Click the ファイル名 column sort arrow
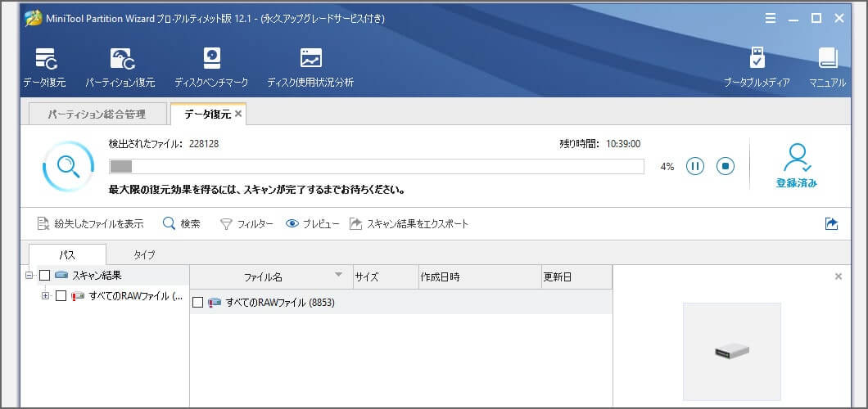Viewport: 868px width, 409px height. 339,275
